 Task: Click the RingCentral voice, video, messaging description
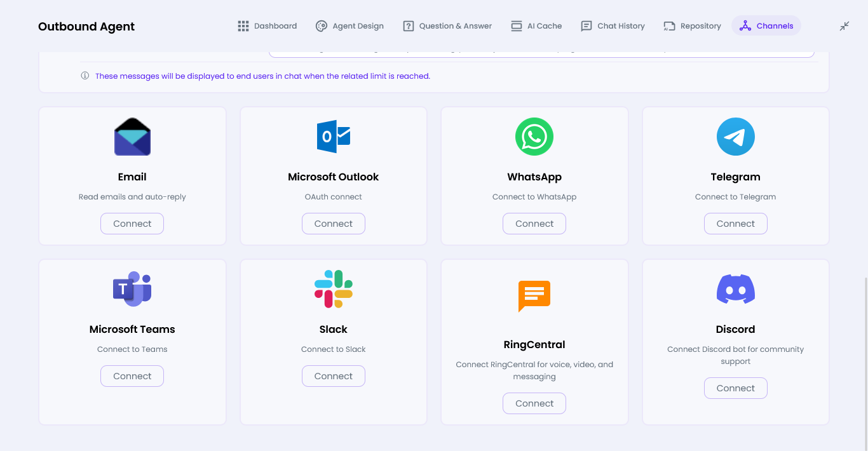coord(534,370)
